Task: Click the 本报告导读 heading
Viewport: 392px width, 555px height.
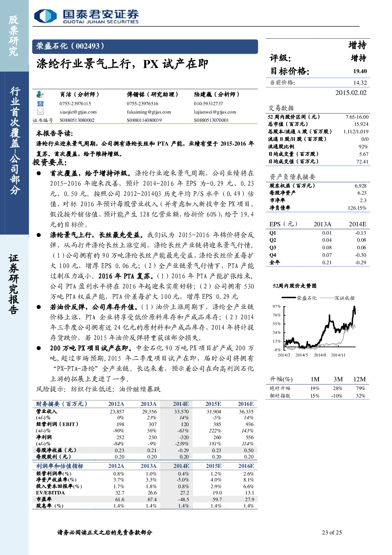Action: (55, 133)
